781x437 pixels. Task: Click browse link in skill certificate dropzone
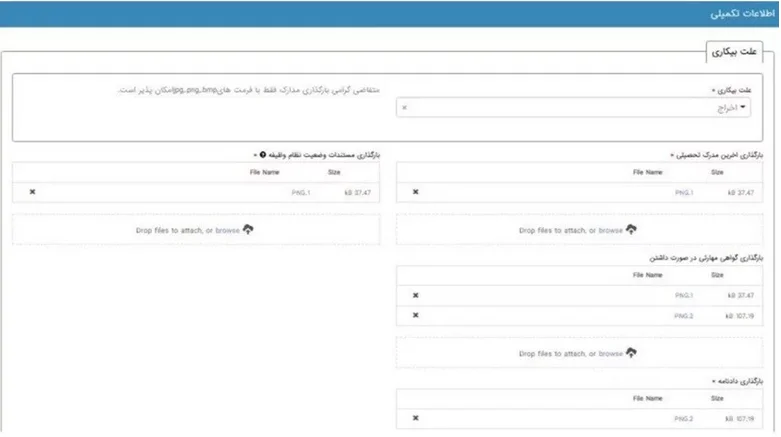(610, 353)
